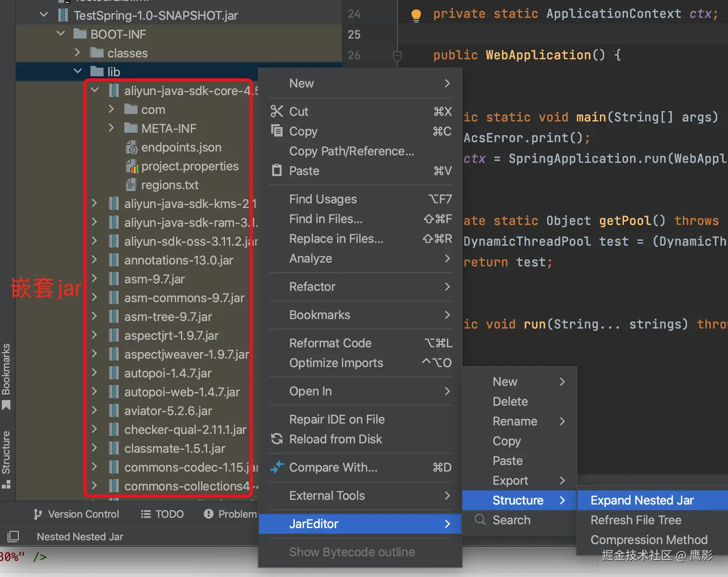Open the Open In submenu
Screen dimensions: 728x577
click(x=360, y=391)
